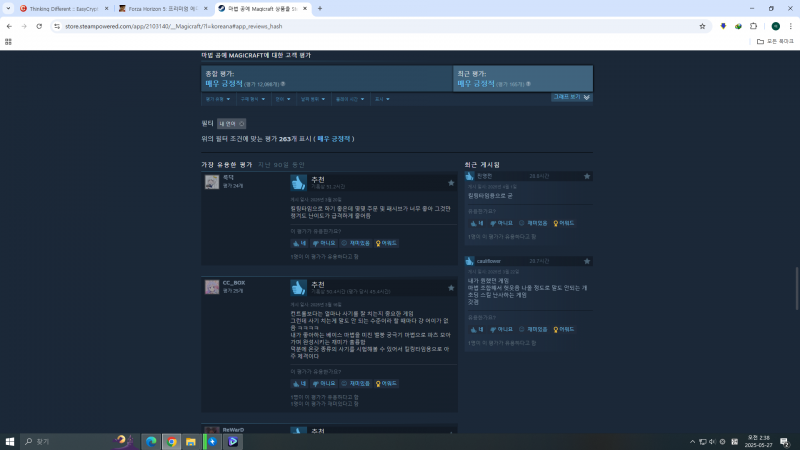Viewport: 800px width, 450px height.
Task: Open the apps grid in bookmarks bar
Action: (x=8, y=41)
